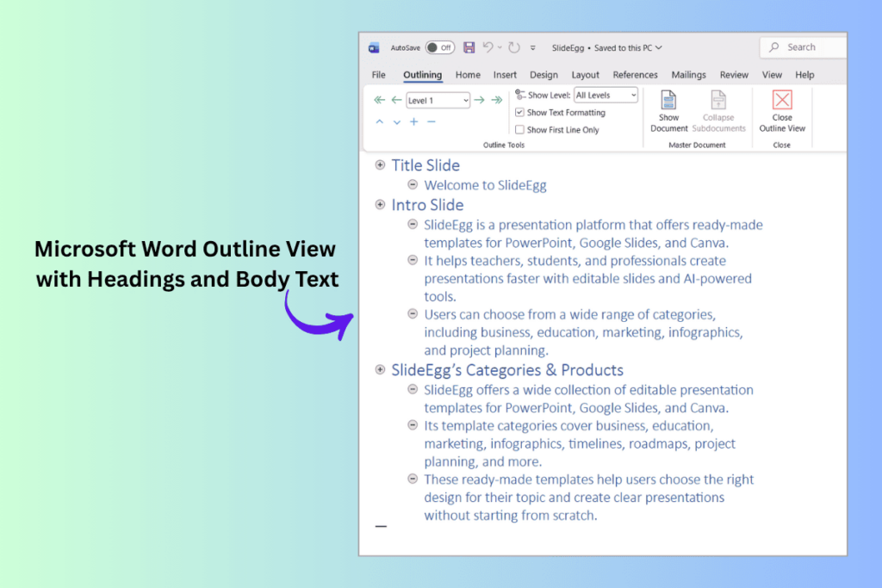The image size is (882, 588).
Task: Open the References tab
Action: 635,75
